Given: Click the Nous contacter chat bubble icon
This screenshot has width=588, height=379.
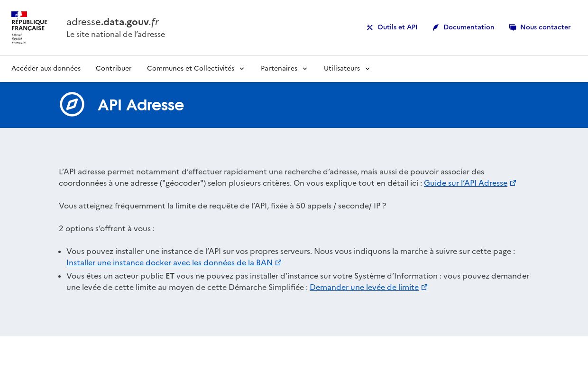Looking at the screenshot, I should coord(513,27).
